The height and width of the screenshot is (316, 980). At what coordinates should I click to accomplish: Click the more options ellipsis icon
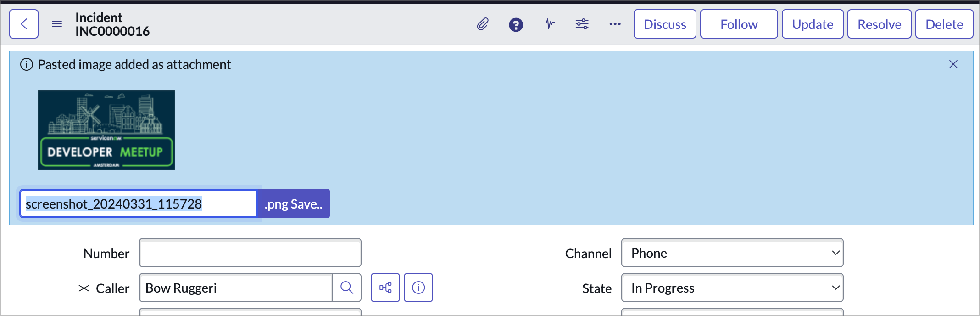615,24
